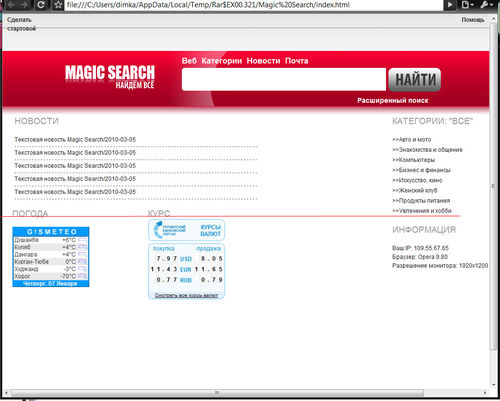Select the Веб search tab

[x=189, y=61]
